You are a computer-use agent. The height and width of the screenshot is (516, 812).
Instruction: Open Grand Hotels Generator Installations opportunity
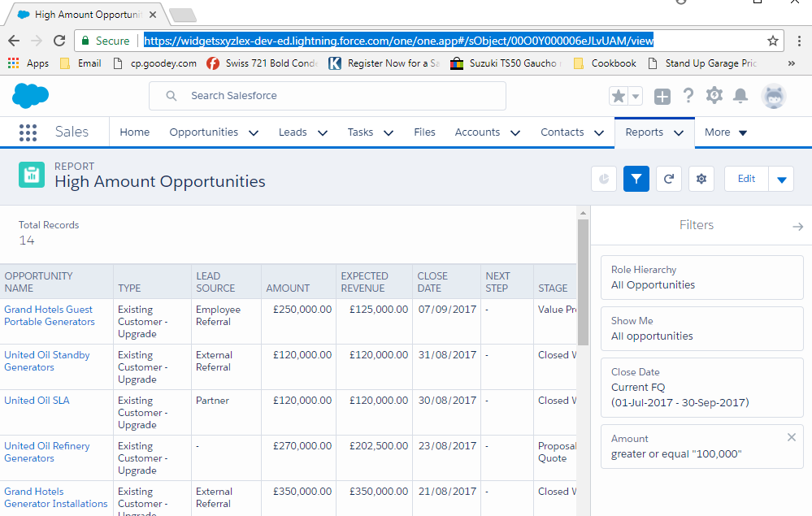click(x=56, y=498)
